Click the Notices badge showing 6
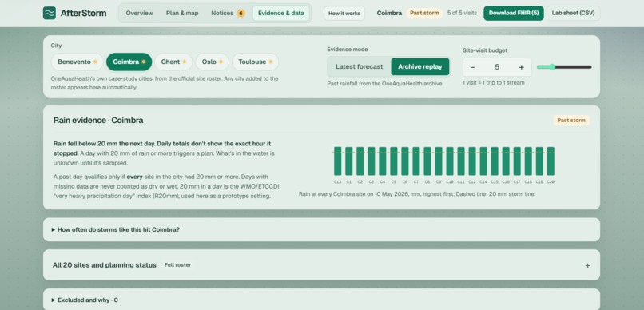 (x=241, y=13)
